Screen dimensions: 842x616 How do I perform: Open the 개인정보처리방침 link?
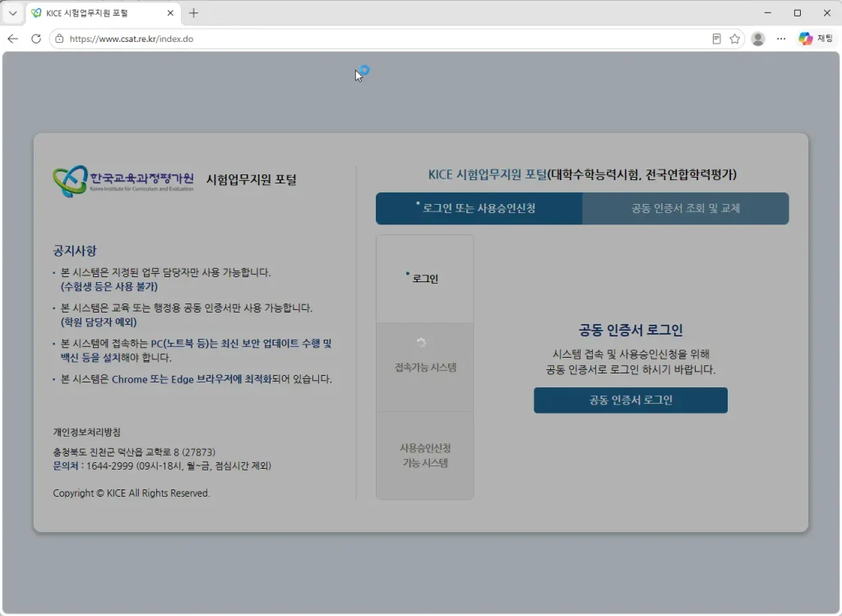pyautogui.click(x=86, y=433)
